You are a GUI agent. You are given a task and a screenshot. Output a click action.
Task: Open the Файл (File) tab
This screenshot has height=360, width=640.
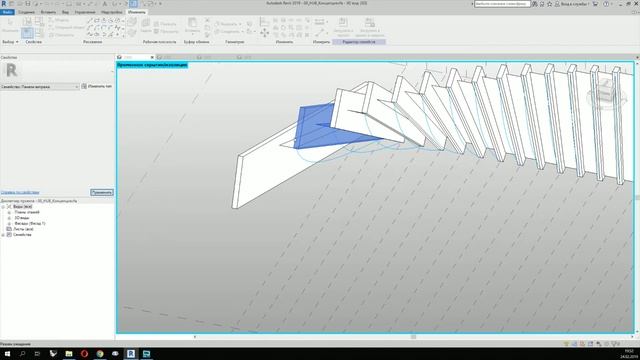(7, 12)
